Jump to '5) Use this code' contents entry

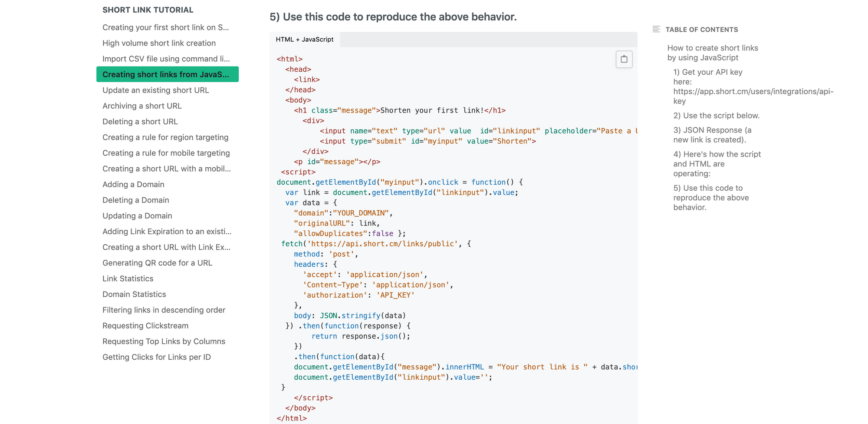click(711, 198)
